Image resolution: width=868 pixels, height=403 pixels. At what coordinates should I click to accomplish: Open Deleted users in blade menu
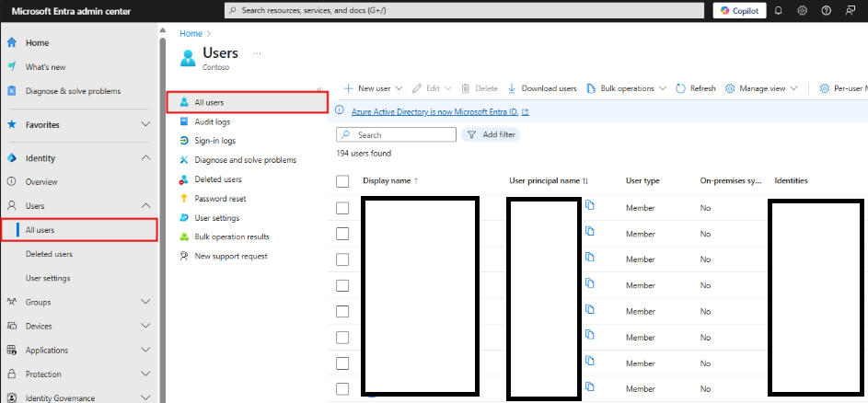[x=218, y=179]
